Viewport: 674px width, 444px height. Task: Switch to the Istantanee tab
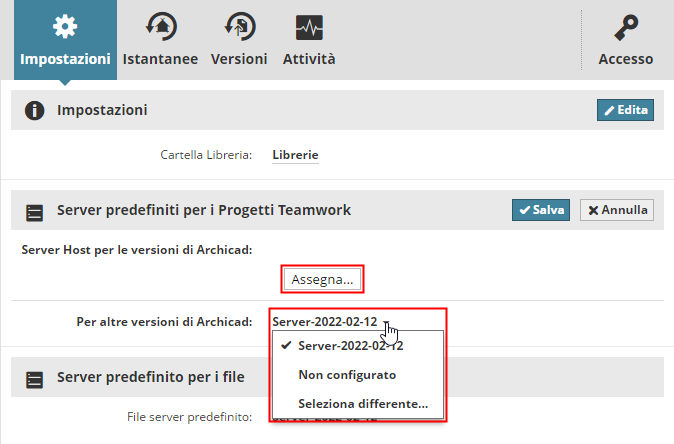pos(160,59)
